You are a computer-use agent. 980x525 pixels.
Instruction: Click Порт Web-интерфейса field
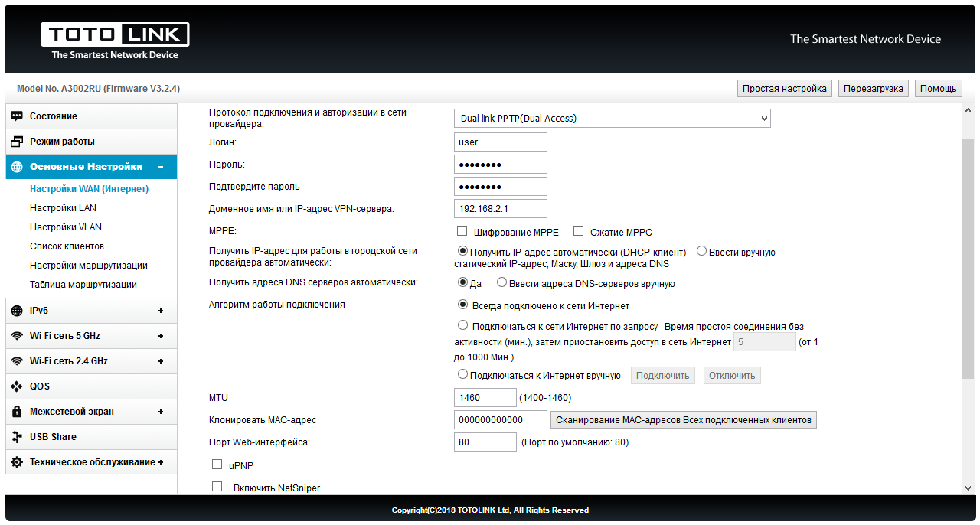click(x=485, y=442)
